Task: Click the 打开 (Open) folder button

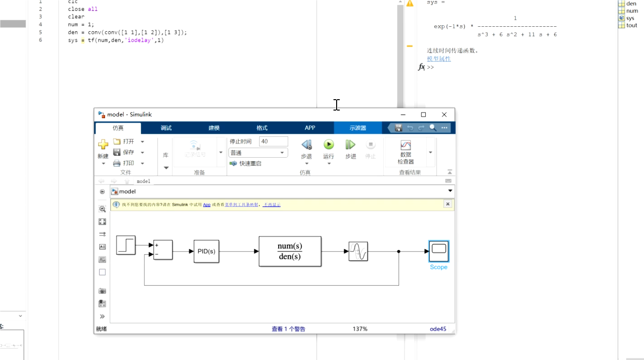Action: [x=123, y=141]
